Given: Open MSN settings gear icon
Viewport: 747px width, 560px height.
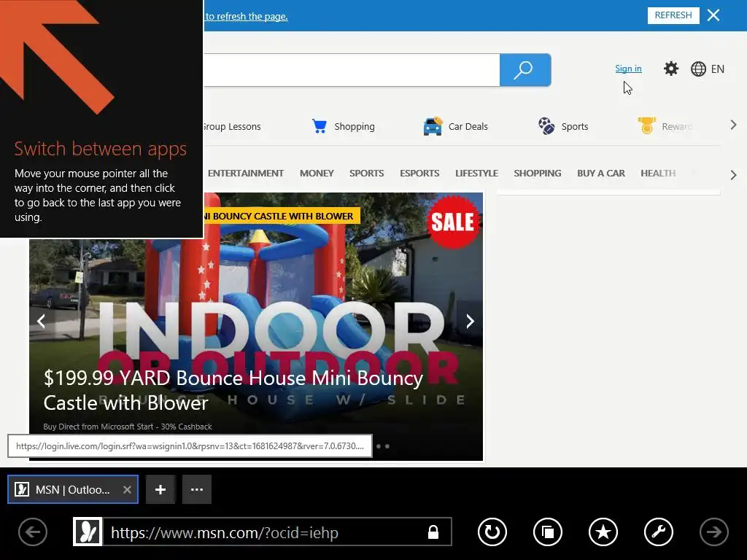Looking at the screenshot, I should (671, 69).
